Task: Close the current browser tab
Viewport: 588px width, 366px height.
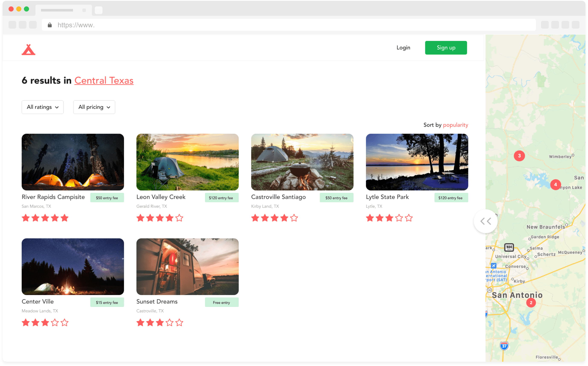Action: [x=84, y=10]
